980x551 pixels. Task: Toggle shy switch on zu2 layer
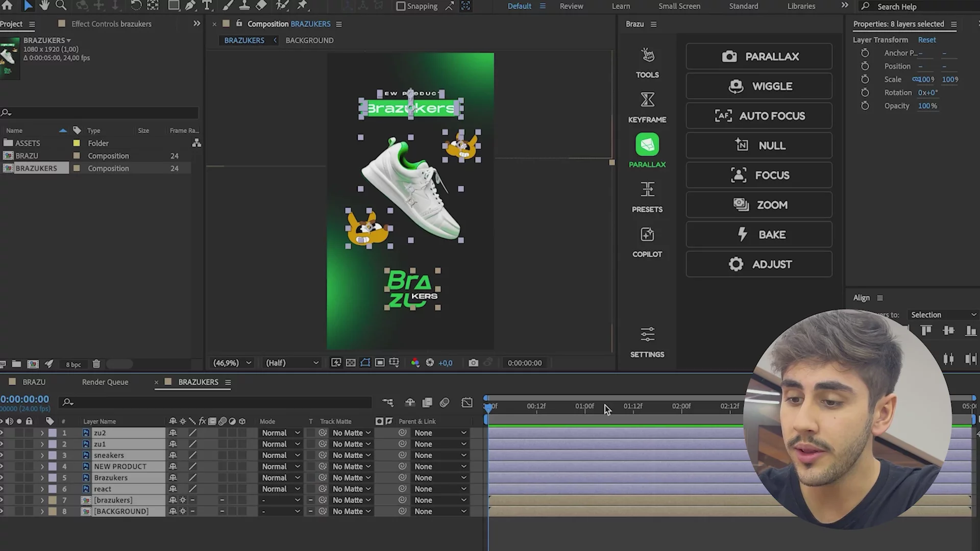pyautogui.click(x=173, y=433)
